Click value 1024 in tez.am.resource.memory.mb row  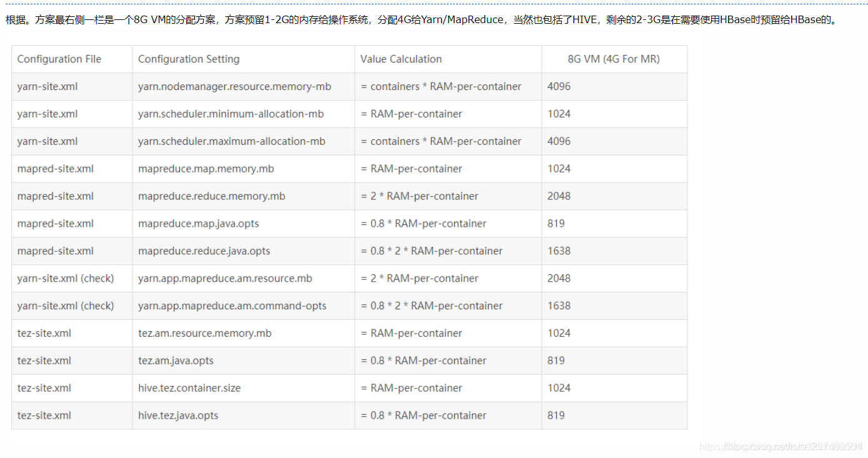(x=559, y=334)
